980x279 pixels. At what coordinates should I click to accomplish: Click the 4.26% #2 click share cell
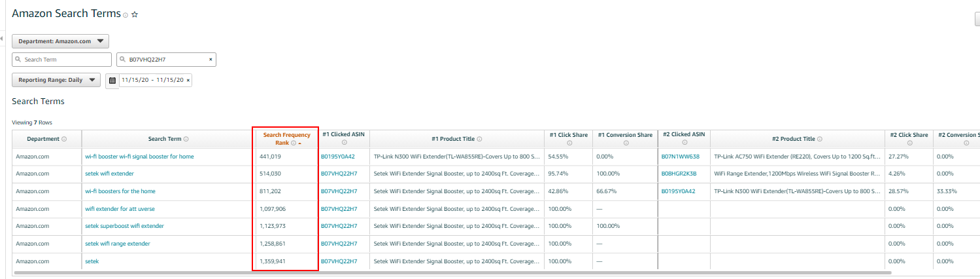[x=896, y=174]
